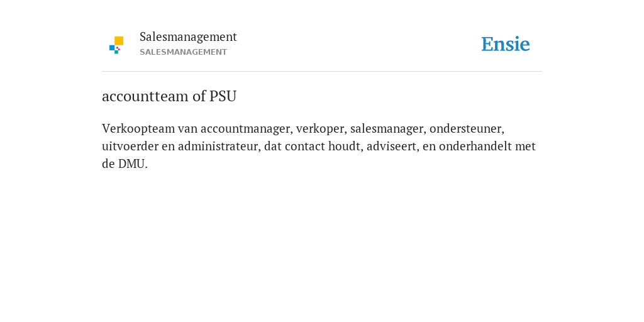Click the blue square in the logo
Viewport: 644px width, 322px height.
tap(112, 48)
